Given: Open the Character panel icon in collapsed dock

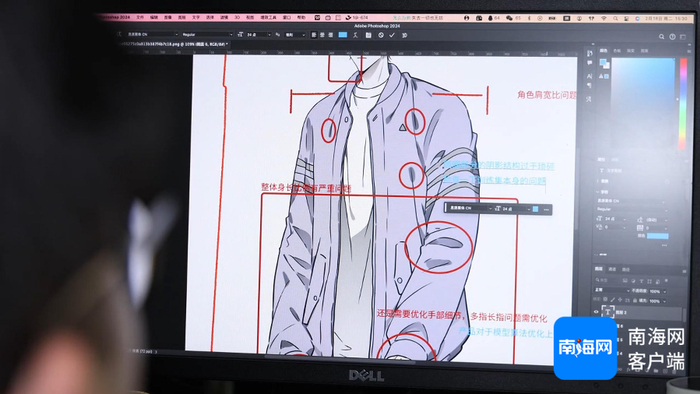Looking at the screenshot, I should [x=589, y=76].
